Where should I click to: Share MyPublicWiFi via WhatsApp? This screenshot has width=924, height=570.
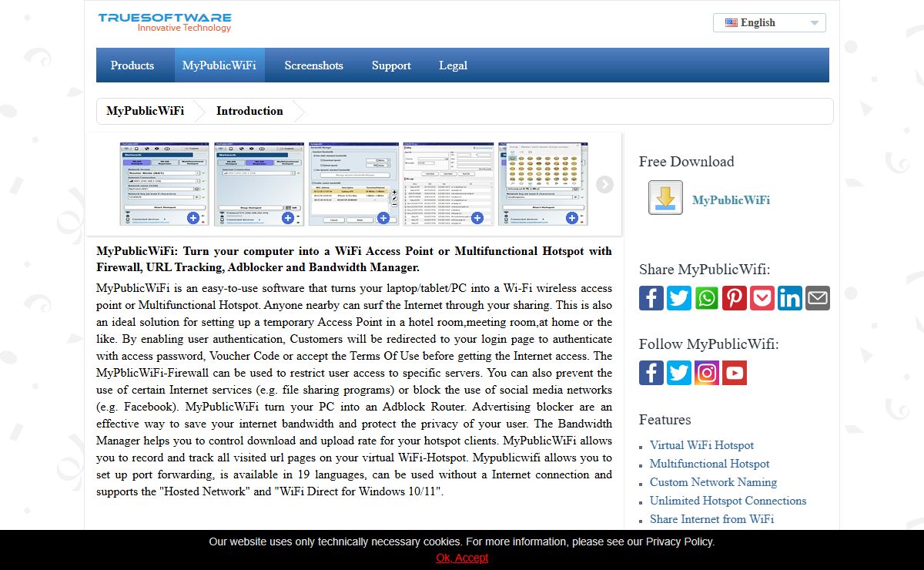click(707, 297)
